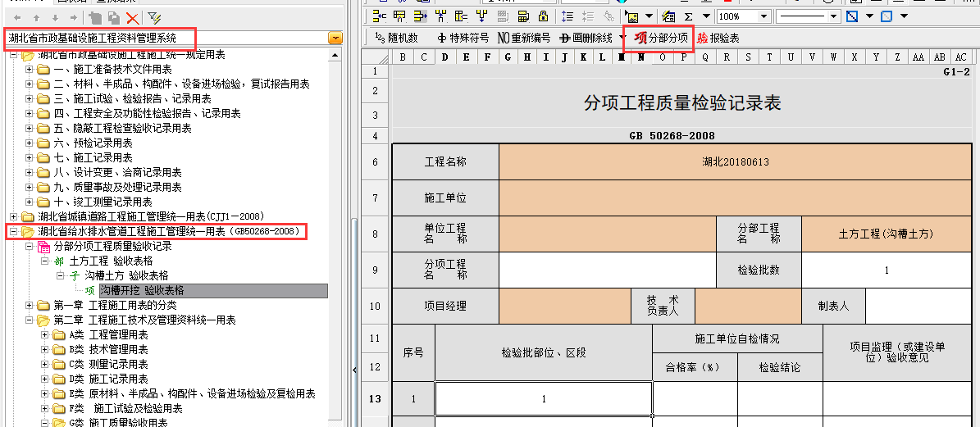
Task: Click the 施工单位 orange input cell
Action: 735,198
